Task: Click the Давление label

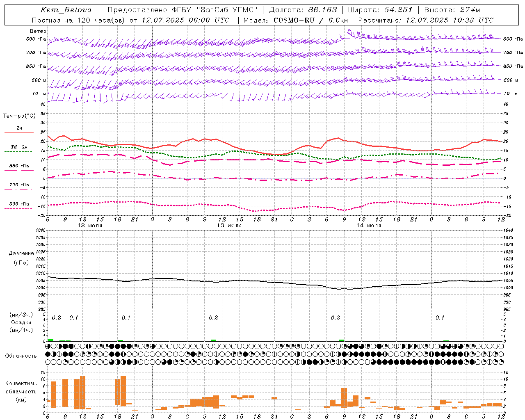Action: [x=21, y=253]
